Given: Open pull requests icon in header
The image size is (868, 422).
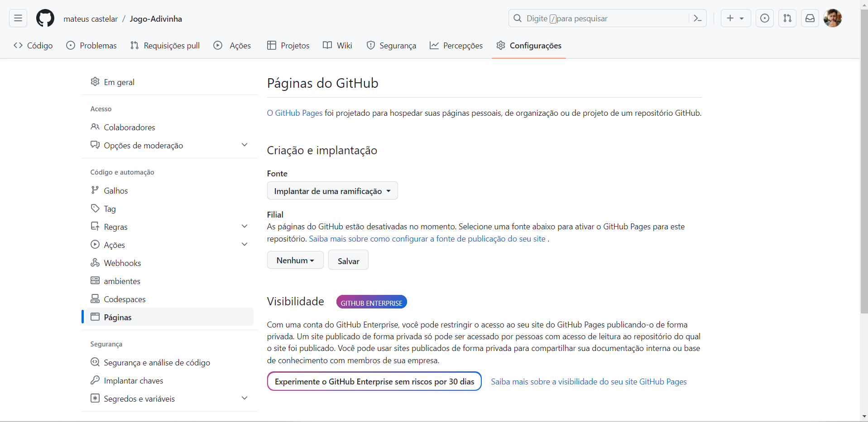Looking at the screenshot, I should click(787, 18).
